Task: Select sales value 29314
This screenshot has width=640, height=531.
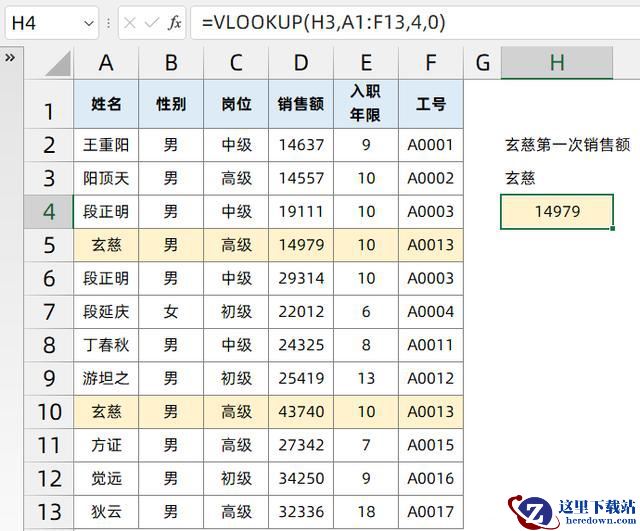Action: click(301, 279)
